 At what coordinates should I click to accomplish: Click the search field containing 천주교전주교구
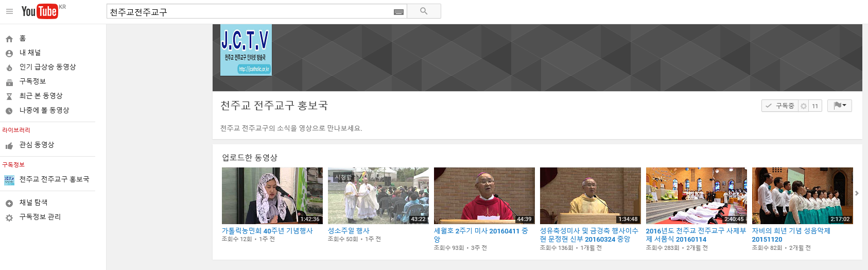pyautogui.click(x=256, y=11)
